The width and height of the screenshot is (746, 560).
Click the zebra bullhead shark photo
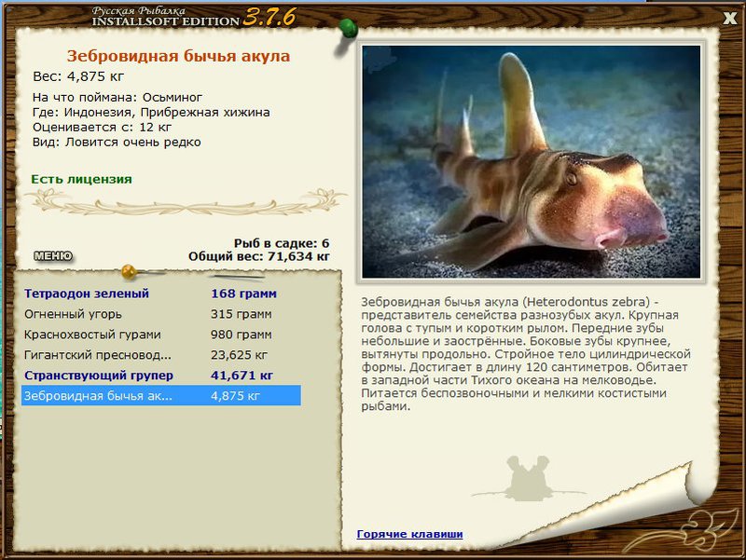point(531,161)
